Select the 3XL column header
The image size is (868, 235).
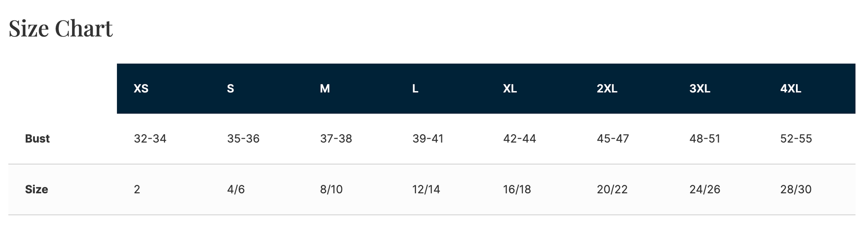point(700,88)
